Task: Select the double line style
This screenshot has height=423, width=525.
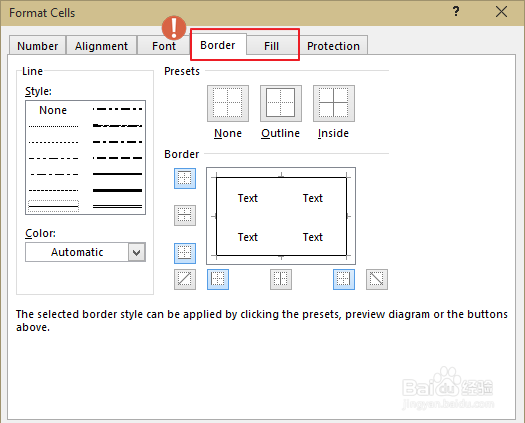Action: (x=118, y=206)
